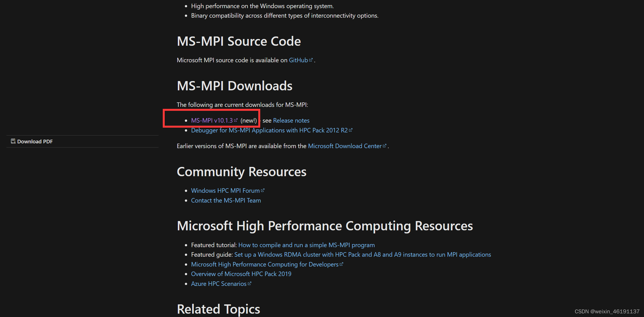Viewport: 644px width, 317px height.
Task: Click the Related Topics heading
Action: click(x=218, y=309)
